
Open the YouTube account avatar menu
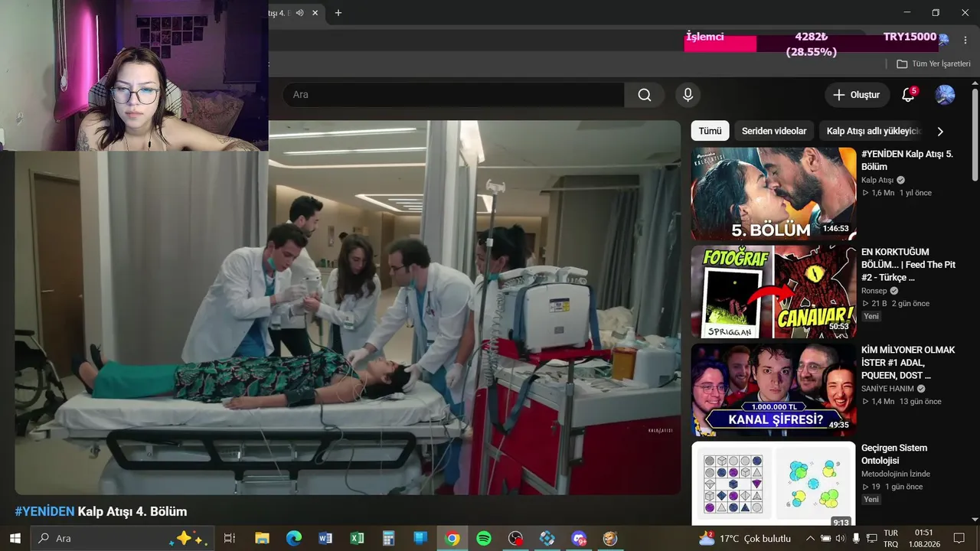coord(945,95)
